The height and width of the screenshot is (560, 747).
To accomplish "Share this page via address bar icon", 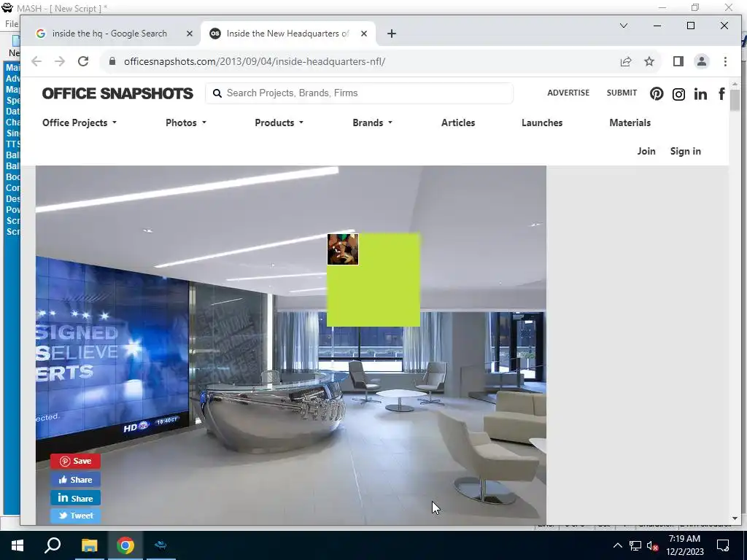I will click(625, 61).
